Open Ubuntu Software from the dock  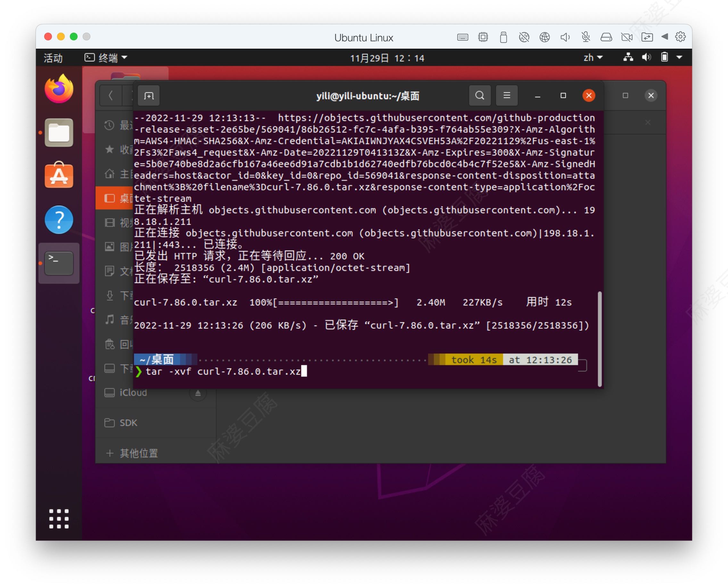59,175
